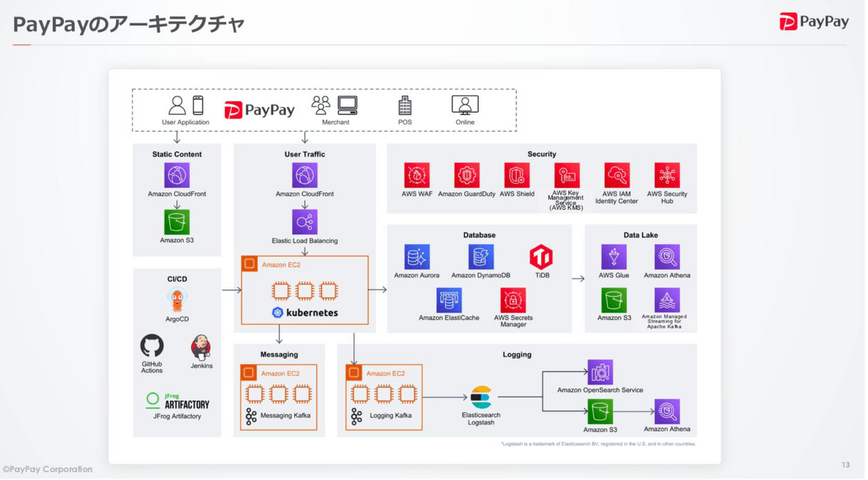This screenshot has height=480, width=868.
Task: Select the Amazon GuardDuty icon
Action: coord(467,175)
